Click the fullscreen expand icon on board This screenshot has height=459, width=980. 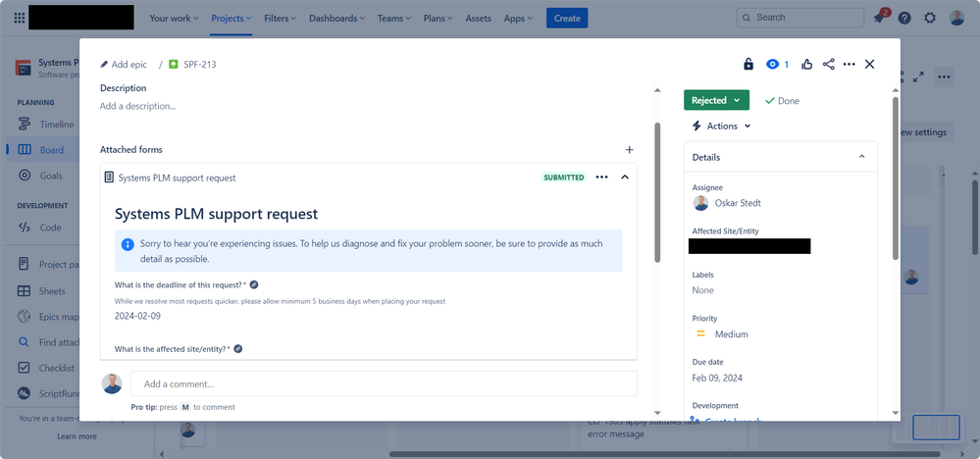click(918, 76)
